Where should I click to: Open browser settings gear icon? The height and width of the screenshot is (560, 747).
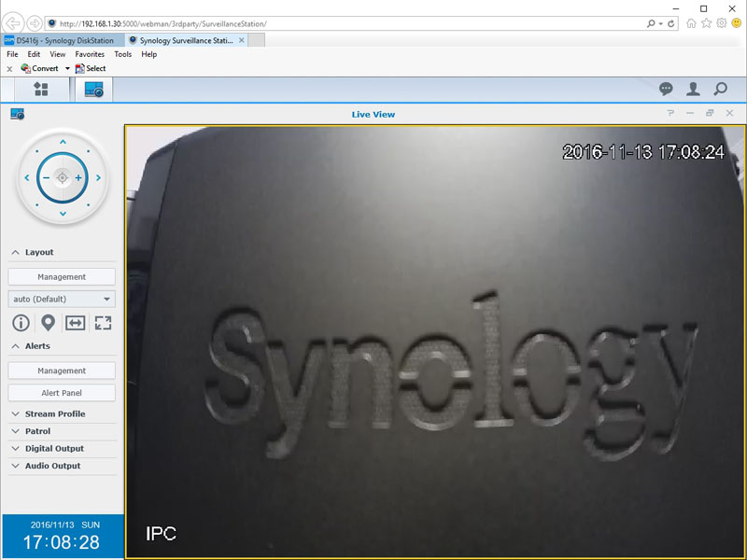721,22
